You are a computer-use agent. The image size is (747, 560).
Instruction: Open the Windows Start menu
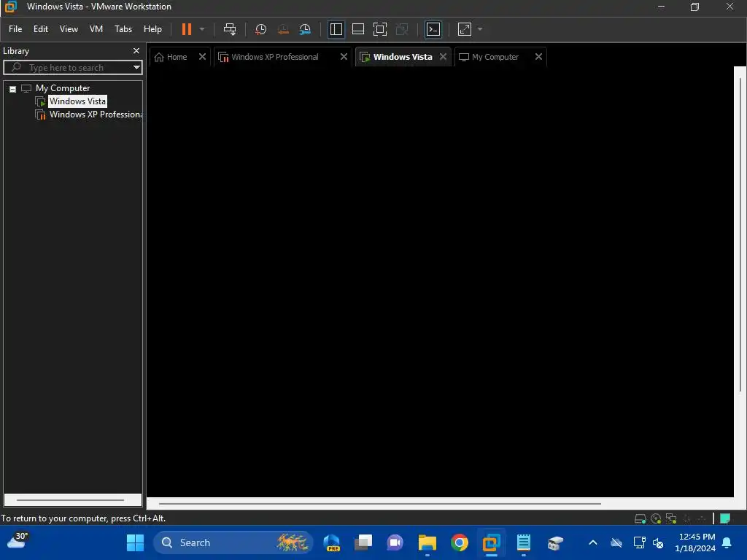point(135,542)
